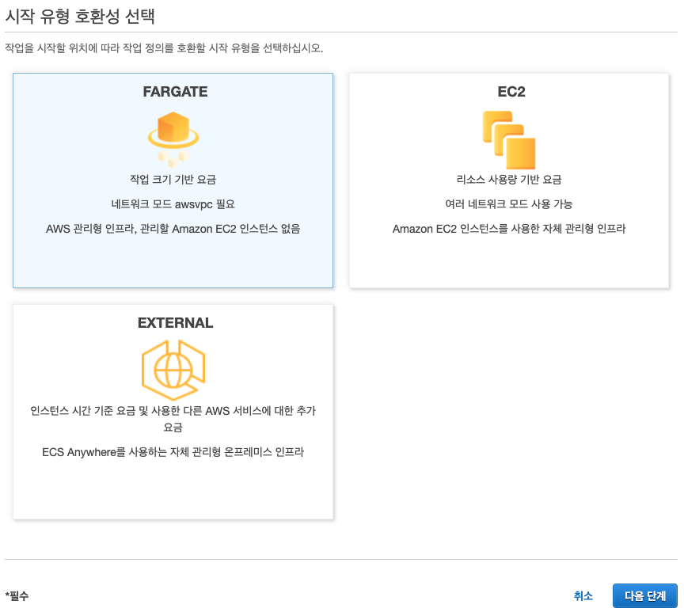Click the '*필수' required note
Image resolution: width=684 pixels, height=616 pixels.
tap(17, 596)
